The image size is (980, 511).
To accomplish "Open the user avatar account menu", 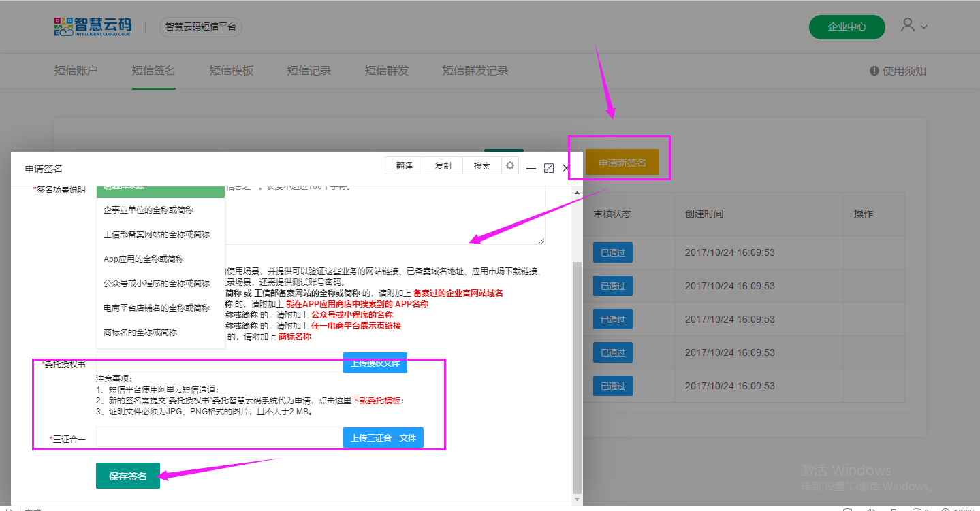I will (x=913, y=26).
